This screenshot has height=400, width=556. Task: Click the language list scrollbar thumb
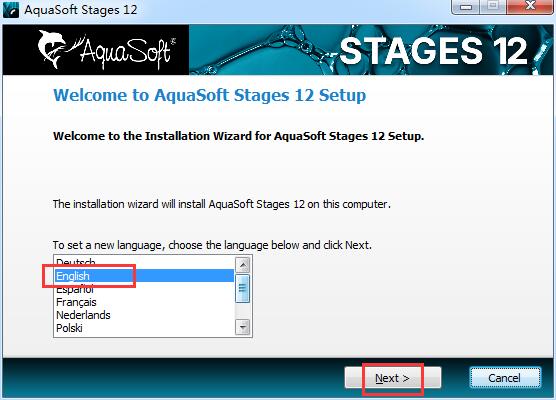point(243,288)
